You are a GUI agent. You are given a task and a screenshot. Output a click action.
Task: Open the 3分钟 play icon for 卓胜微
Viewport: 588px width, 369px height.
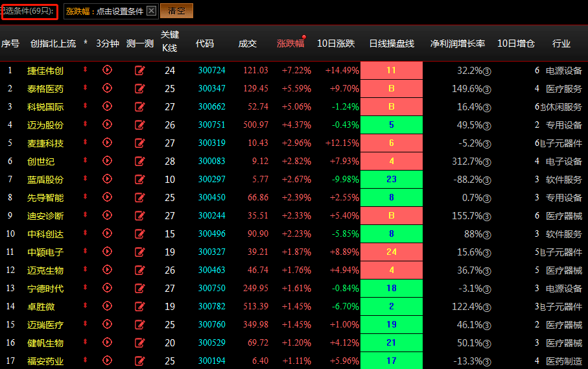point(107,306)
